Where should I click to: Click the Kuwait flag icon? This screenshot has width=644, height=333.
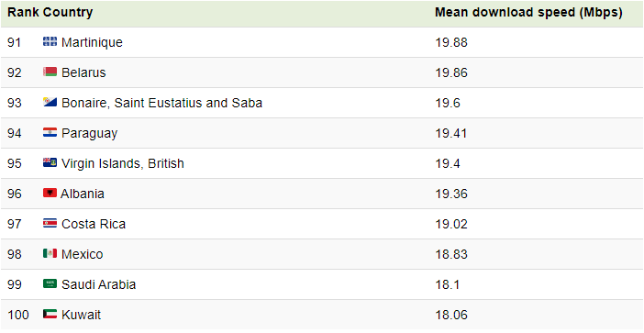pyautogui.click(x=50, y=314)
